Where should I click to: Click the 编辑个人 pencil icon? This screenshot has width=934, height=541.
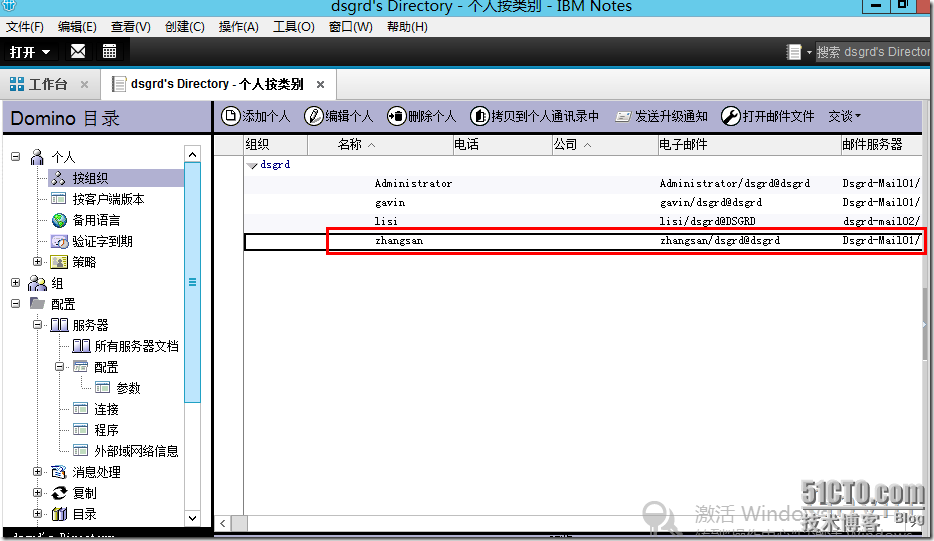(313, 116)
